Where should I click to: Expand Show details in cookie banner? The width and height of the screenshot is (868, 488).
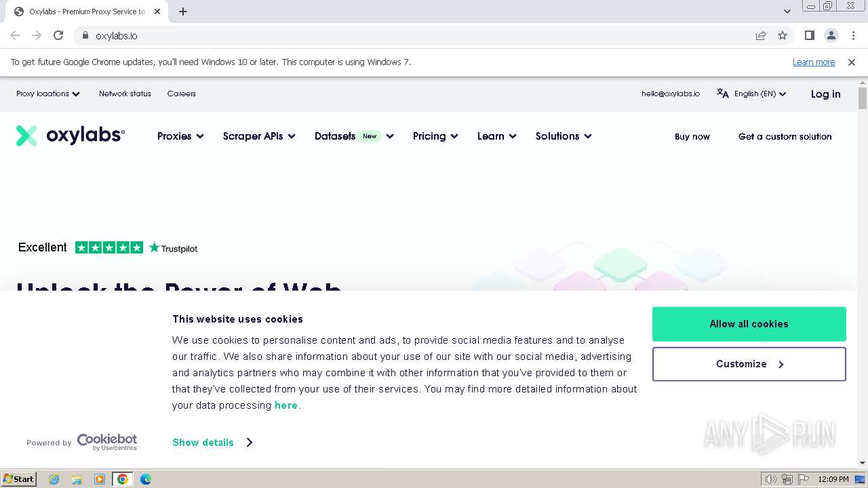212,443
